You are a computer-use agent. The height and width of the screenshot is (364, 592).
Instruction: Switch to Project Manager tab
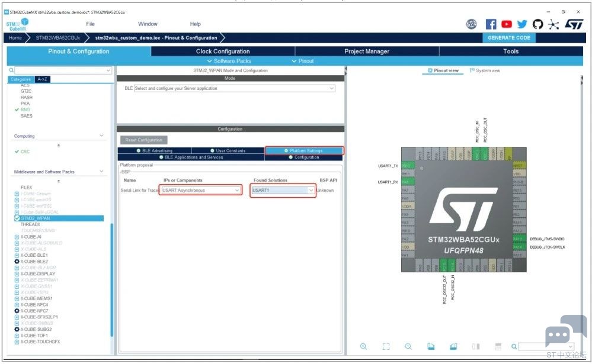click(367, 51)
